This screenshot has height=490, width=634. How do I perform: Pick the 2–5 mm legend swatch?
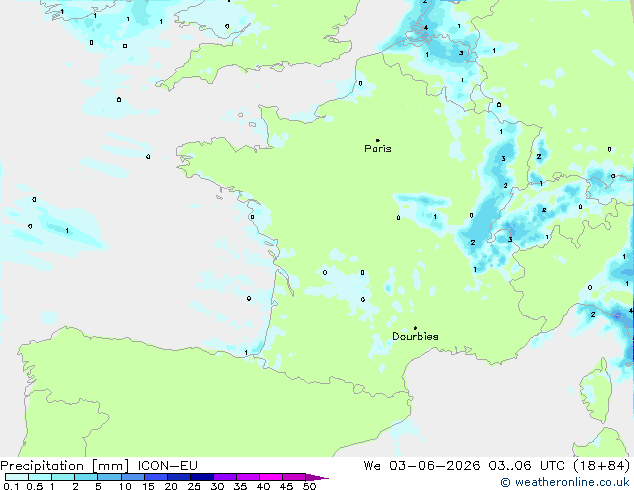point(86,477)
